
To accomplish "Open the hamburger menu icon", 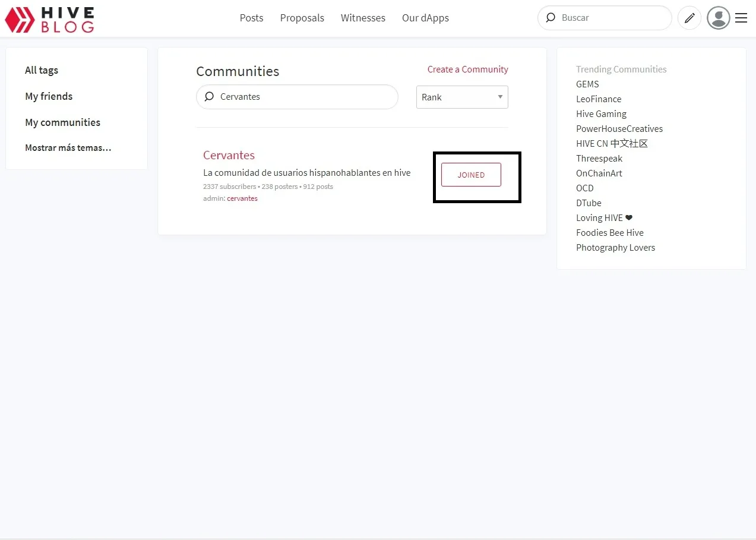I will point(741,18).
